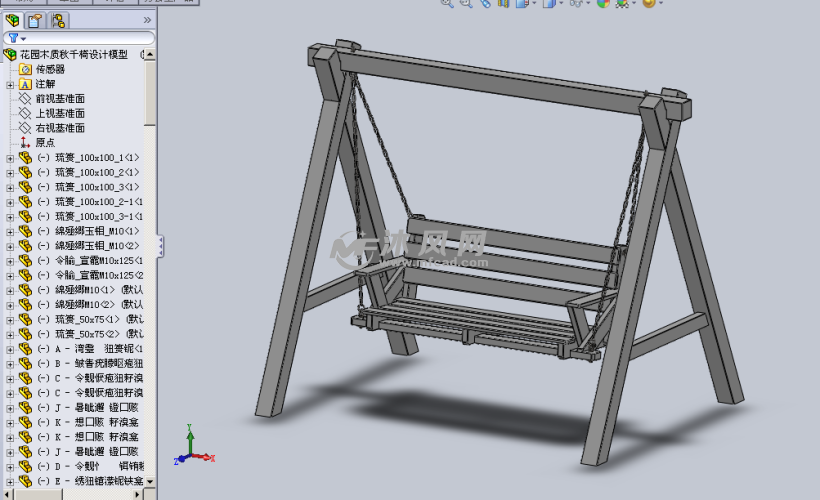Click the Previous View icon
The width and height of the screenshot is (820, 500).
(485, 3)
